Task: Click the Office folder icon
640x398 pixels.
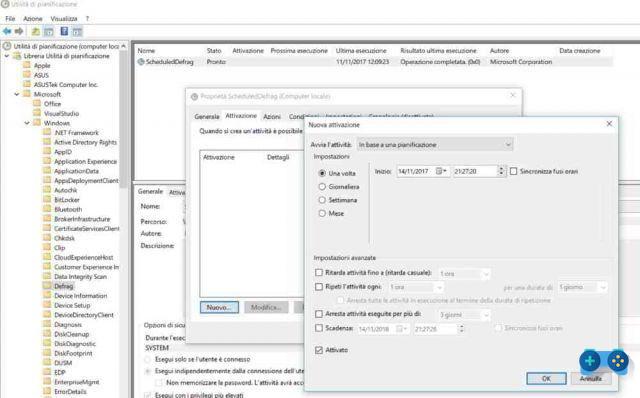Action: [37, 103]
